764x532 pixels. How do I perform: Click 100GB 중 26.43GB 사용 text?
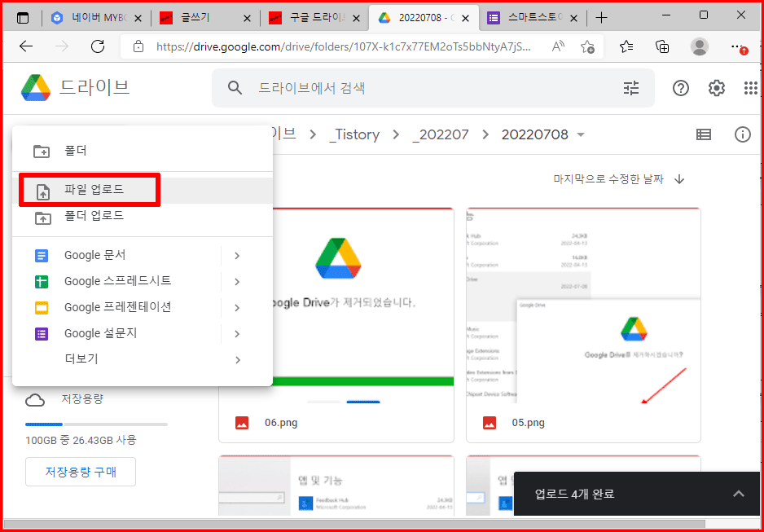point(81,441)
